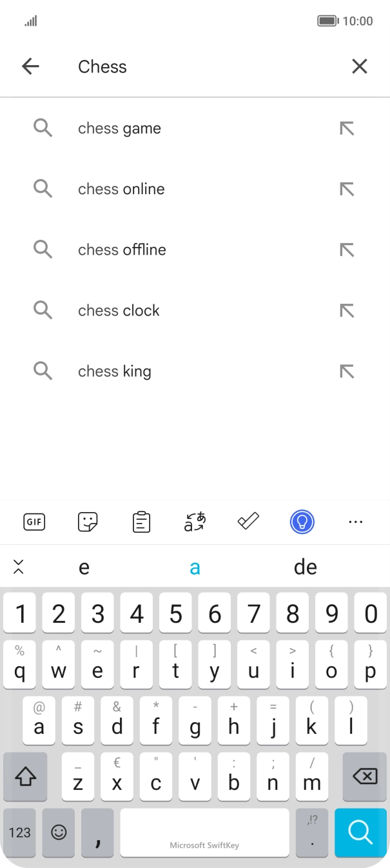Tap the emoji smiley key
The width and height of the screenshot is (390, 868).
pyautogui.click(x=58, y=833)
